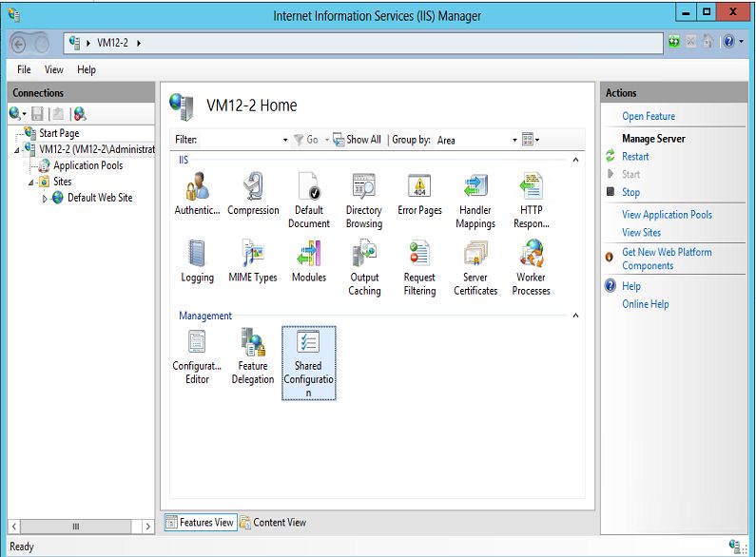Open the View menu
The height and width of the screenshot is (557, 756).
click(53, 70)
